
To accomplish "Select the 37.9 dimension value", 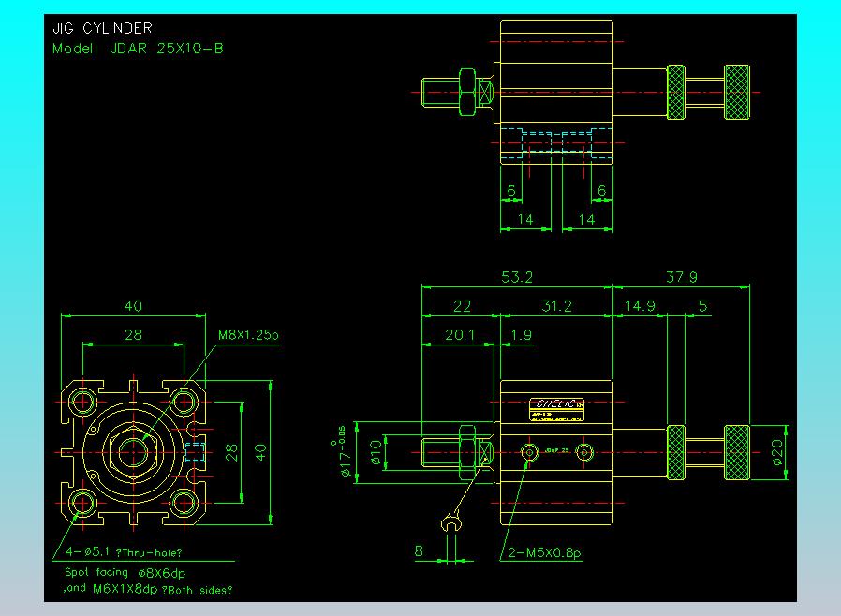I will 681,277.
